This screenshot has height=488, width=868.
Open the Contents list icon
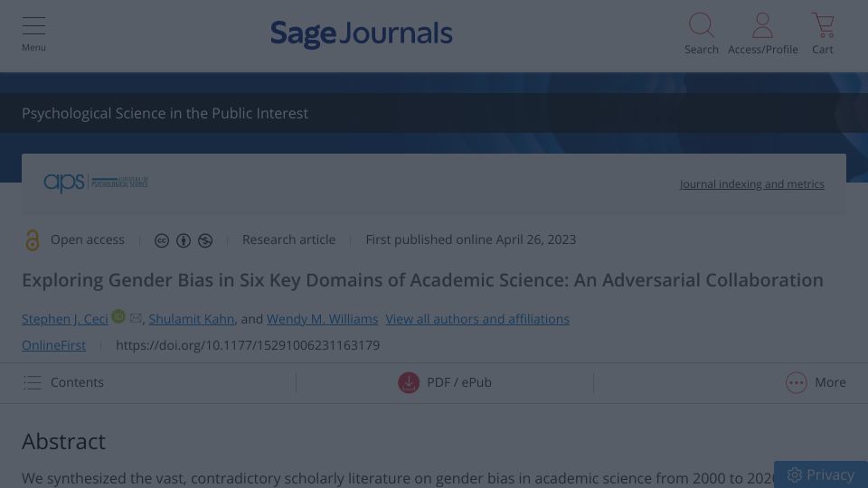pyautogui.click(x=33, y=382)
